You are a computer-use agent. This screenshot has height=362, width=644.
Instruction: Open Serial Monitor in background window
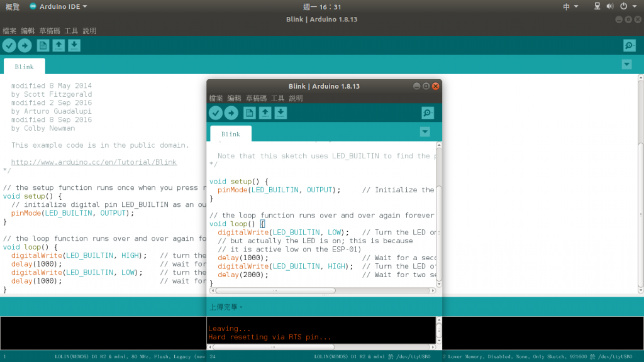click(x=629, y=45)
